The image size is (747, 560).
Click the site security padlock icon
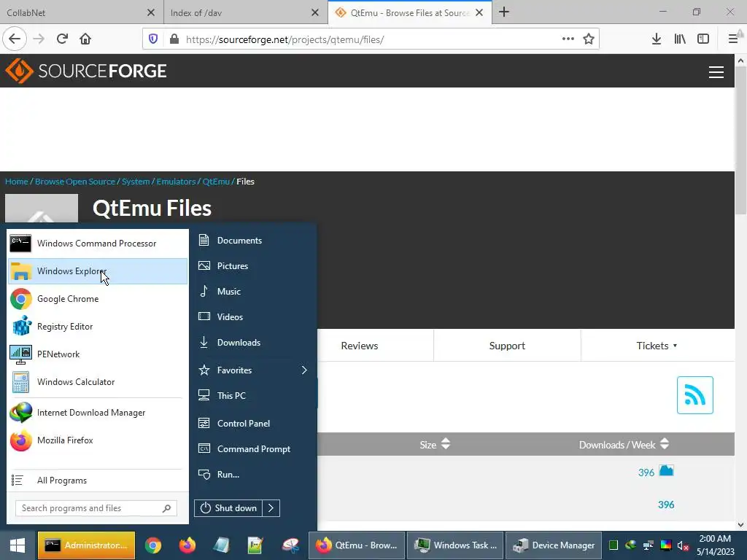point(174,39)
